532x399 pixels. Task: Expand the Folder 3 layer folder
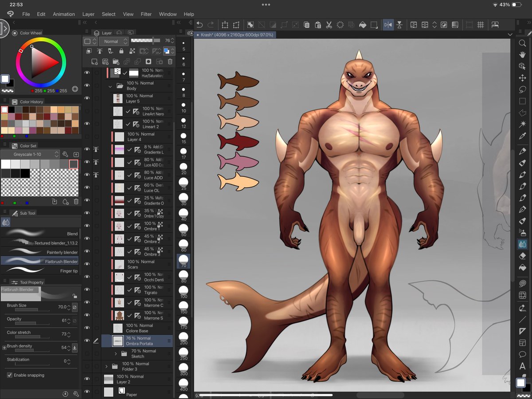[106, 366]
